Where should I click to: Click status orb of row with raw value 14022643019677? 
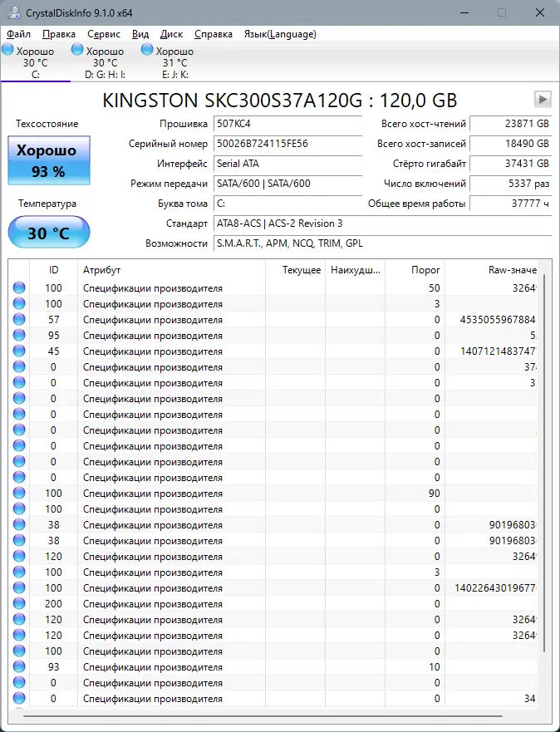[x=19, y=588]
